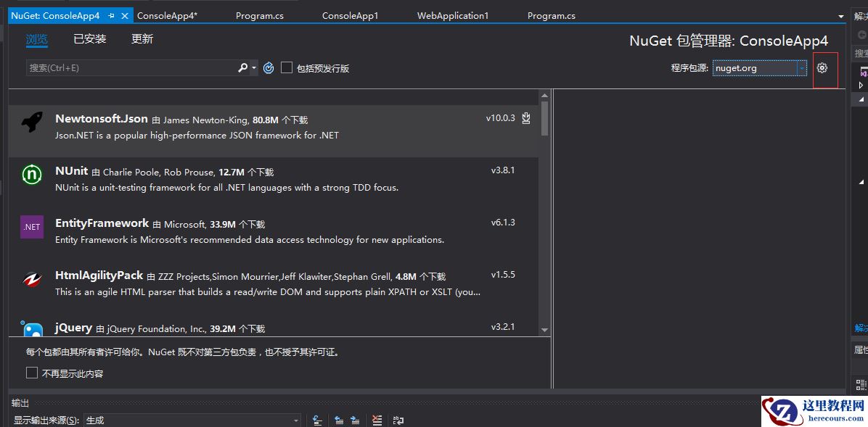Open Program.cs tab right of ConsoleApp4*

(x=260, y=16)
